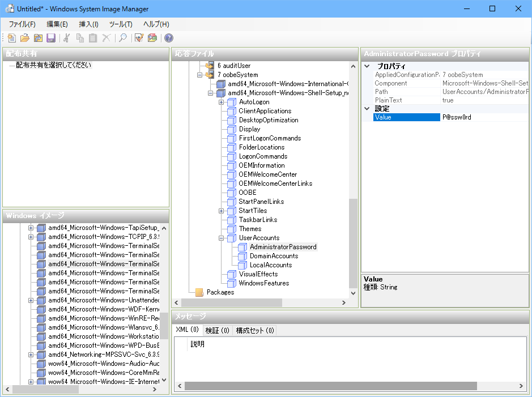The height and width of the screenshot is (397, 532).
Task: Open the 編集(E) menu
Action: 57,24
